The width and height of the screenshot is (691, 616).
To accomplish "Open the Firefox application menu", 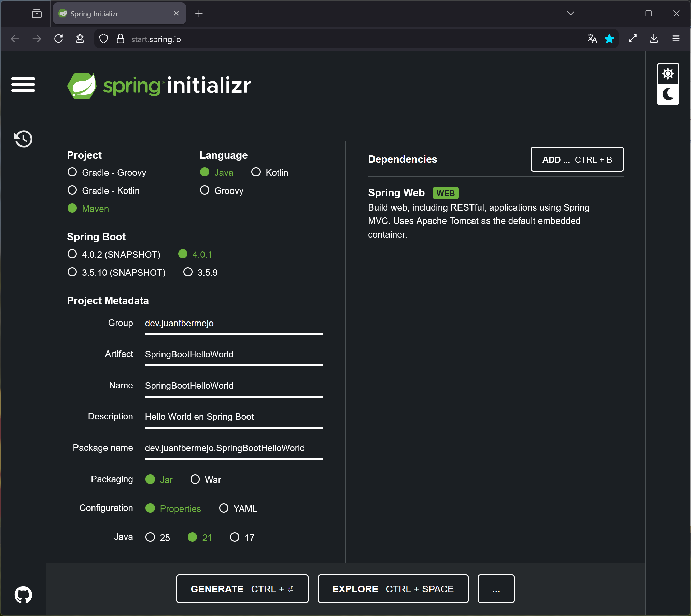I will [x=676, y=39].
